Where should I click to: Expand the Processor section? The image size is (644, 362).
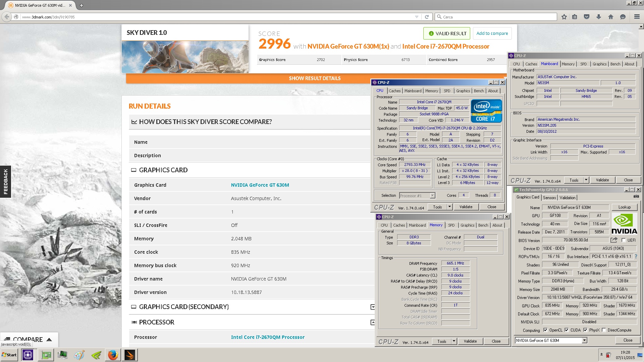coord(372,322)
